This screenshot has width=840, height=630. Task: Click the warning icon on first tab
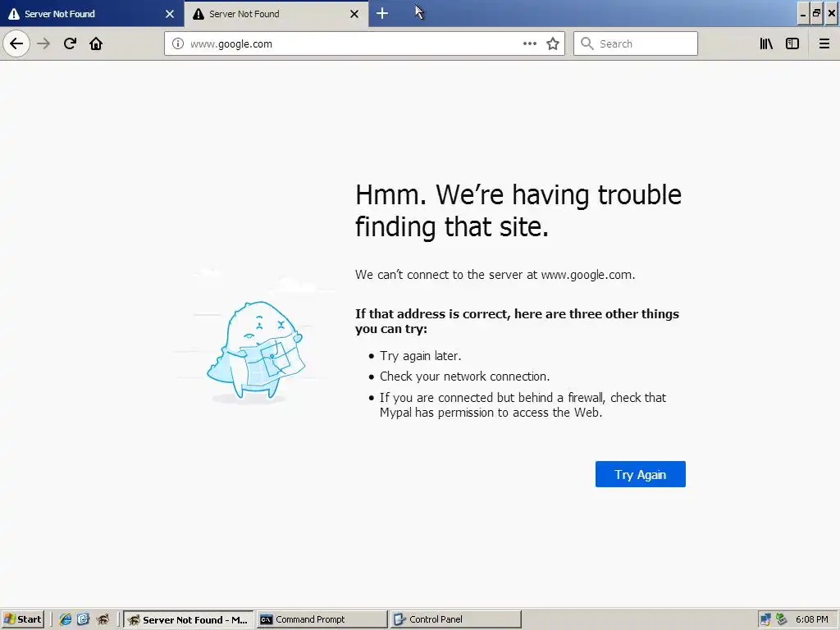click(13, 14)
